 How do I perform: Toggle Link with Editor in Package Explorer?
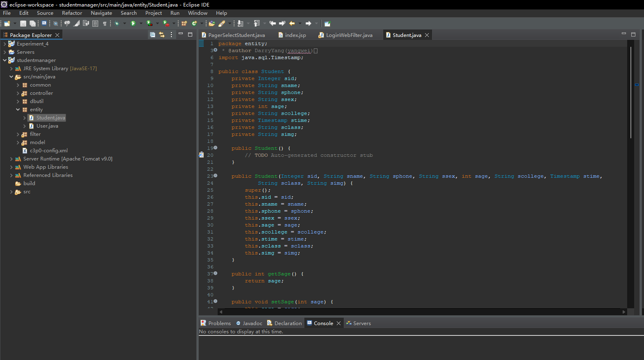162,35
